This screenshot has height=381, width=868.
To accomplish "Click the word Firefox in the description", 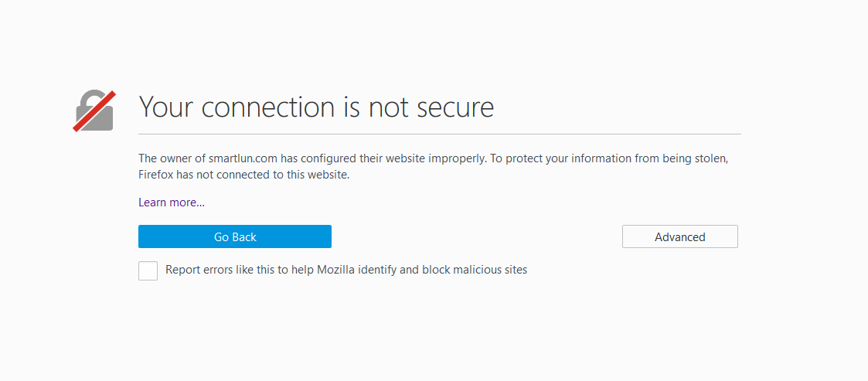I will [155, 175].
